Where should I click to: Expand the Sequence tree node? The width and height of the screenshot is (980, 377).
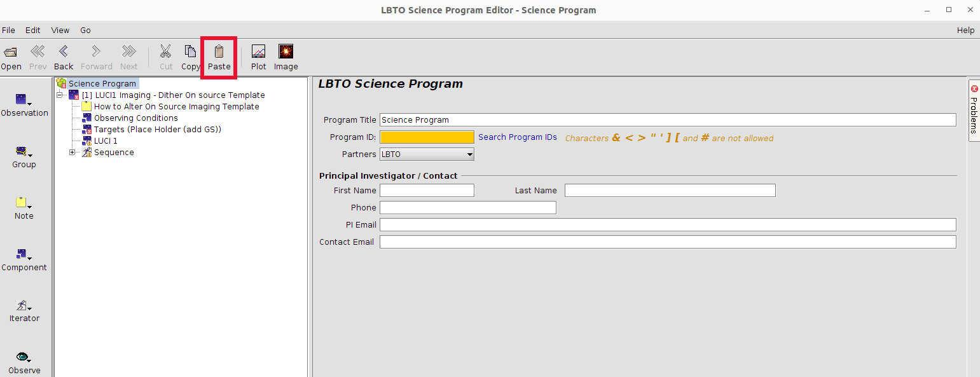coord(72,153)
